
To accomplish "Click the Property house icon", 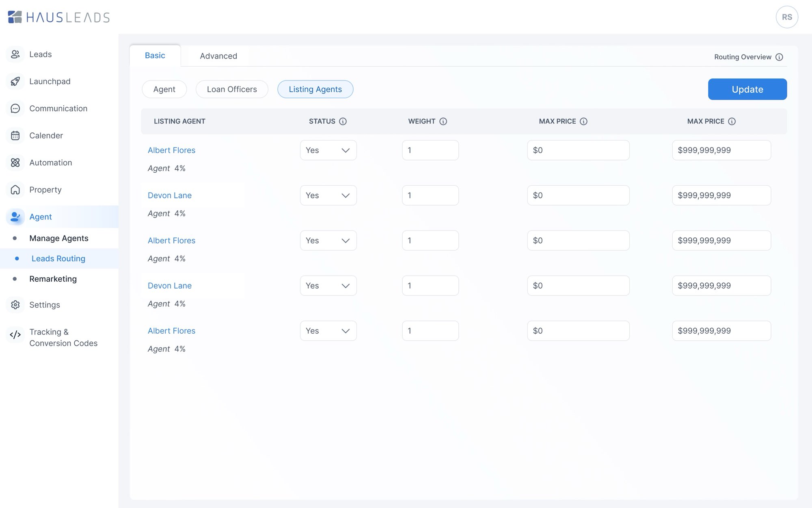I will 15,190.
